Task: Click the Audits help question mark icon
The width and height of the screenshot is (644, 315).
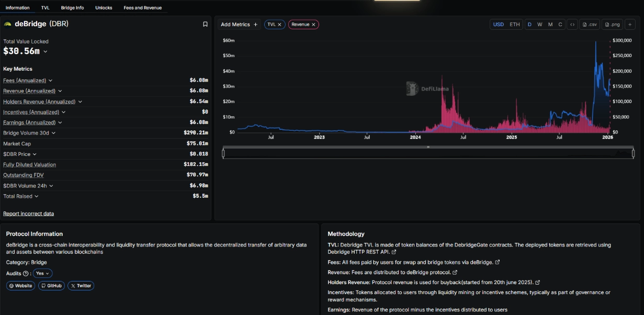Action: (26, 274)
